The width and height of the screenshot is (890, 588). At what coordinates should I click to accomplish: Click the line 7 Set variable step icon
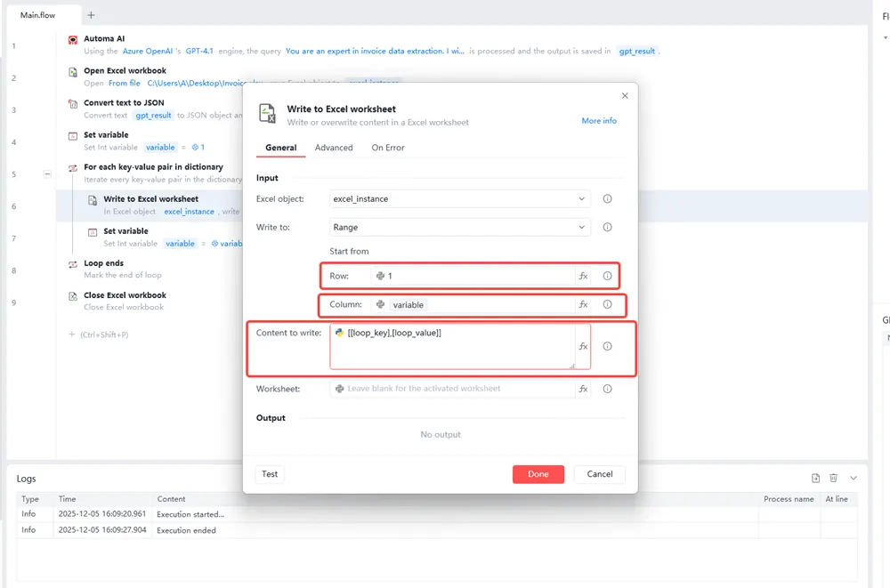93,232
